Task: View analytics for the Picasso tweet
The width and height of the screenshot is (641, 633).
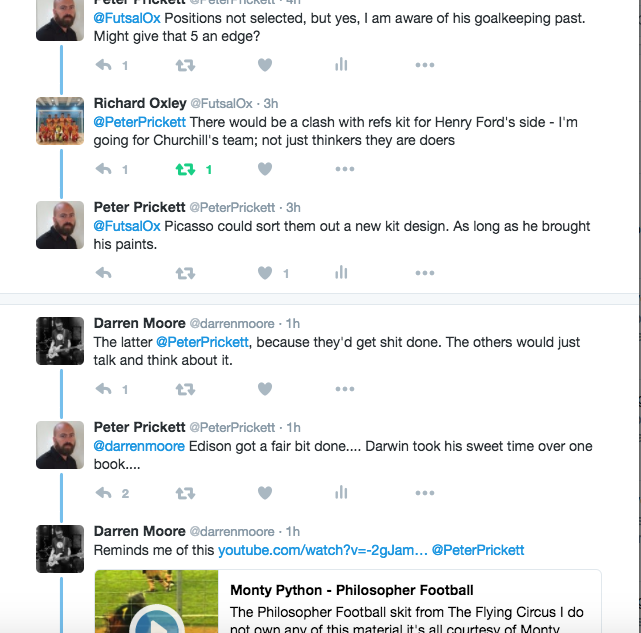Action: tap(341, 273)
